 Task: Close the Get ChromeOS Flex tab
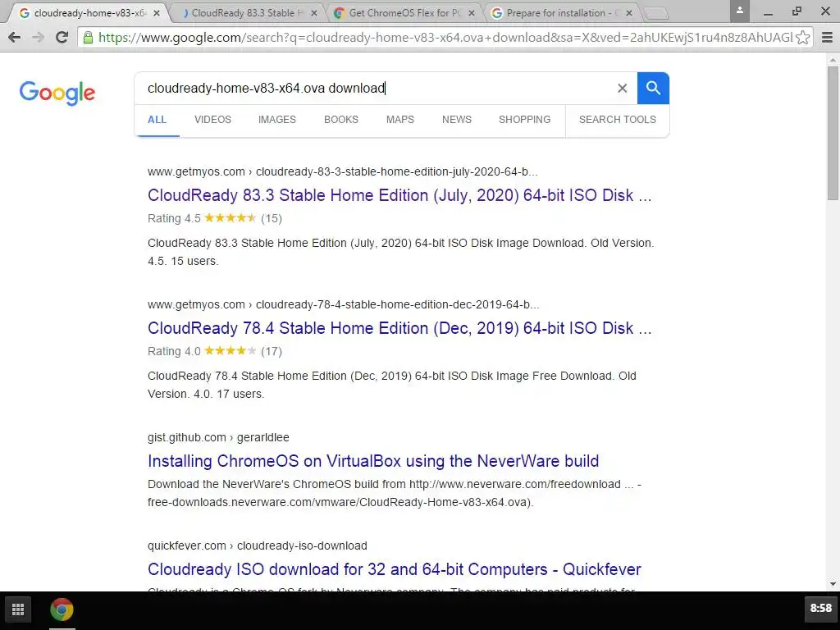point(472,13)
